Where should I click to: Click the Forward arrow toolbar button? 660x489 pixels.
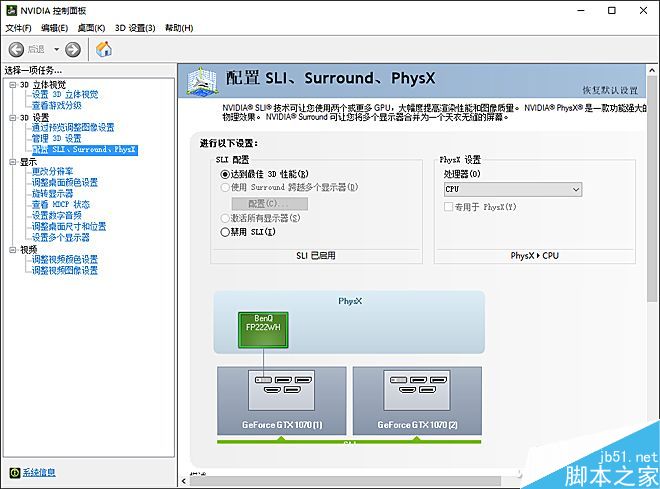(x=73, y=50)
